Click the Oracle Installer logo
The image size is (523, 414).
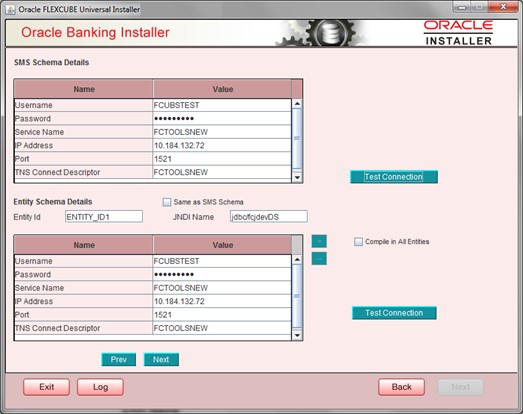(458, 33)
